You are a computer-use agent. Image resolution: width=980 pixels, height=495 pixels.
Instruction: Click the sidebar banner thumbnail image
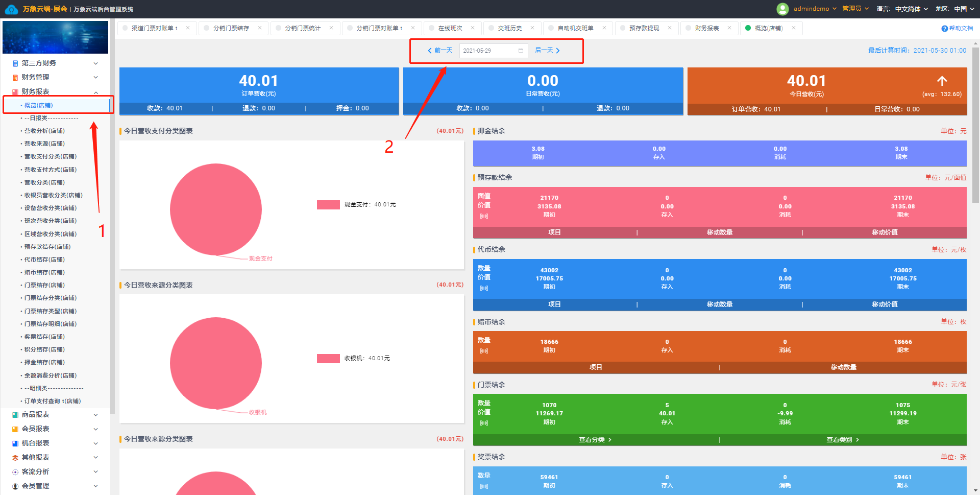[55, 37]
